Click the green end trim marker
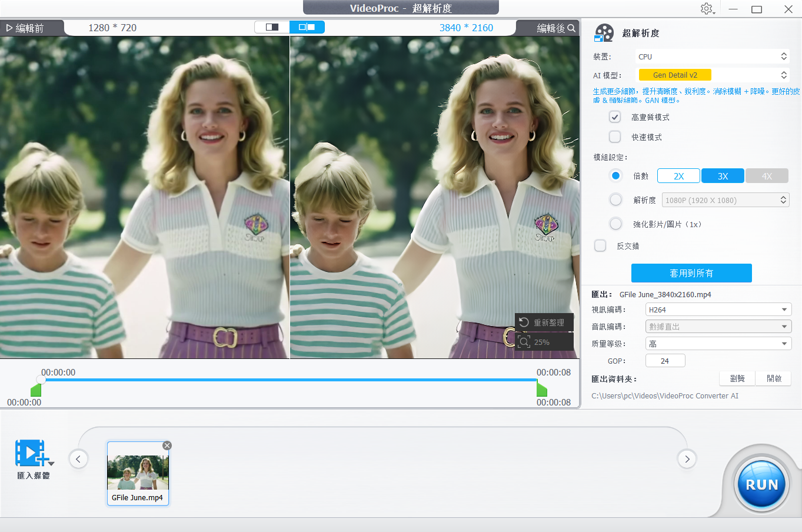This screenshot has width=802, height=532. [542, 390]
